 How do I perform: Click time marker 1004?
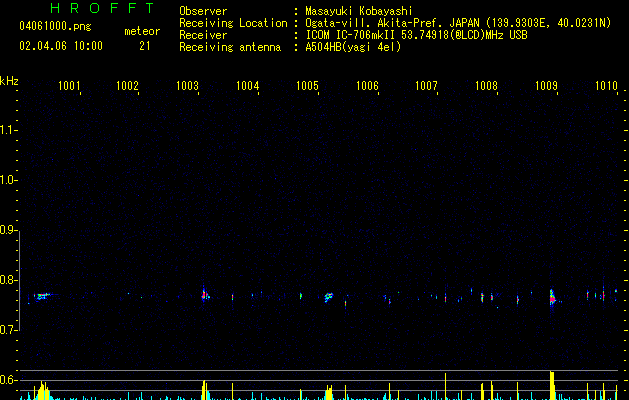(x=248, y=86)
